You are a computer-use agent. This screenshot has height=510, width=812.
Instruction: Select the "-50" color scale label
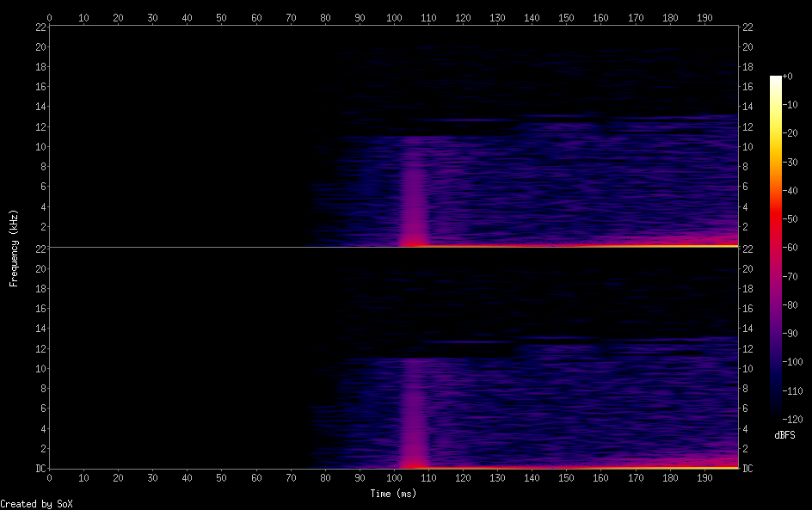pyautogui.click(x=790, y=219)
